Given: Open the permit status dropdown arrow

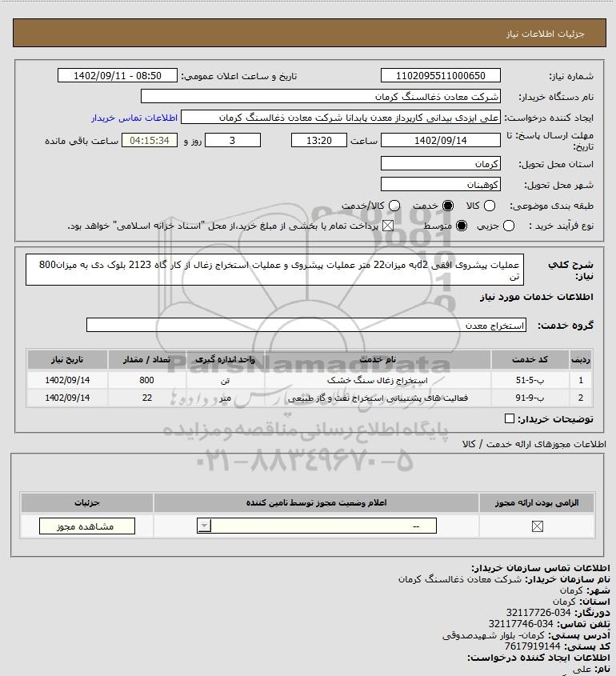Looking at the screenshot, I should pos(204,526).
